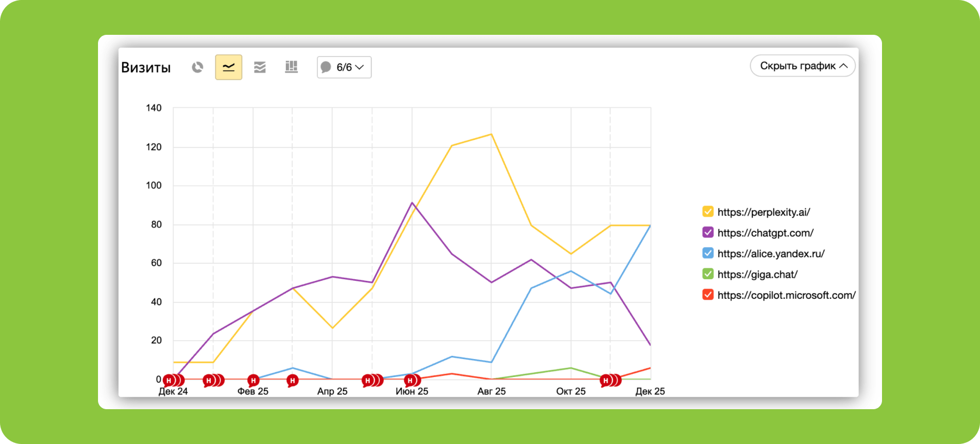Uncheck the perplexity.ai series checkbox
The image size is (980, 444).
pos(708,212)
